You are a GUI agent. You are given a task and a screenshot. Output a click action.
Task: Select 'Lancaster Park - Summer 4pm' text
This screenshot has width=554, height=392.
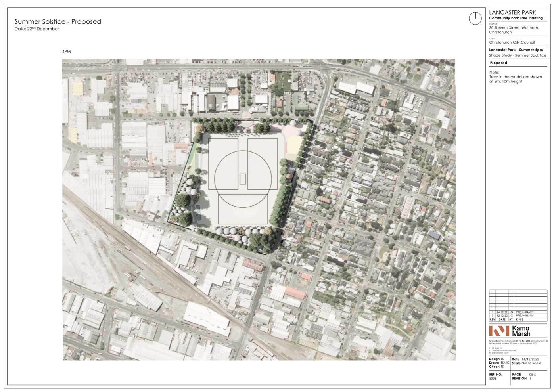516,50
